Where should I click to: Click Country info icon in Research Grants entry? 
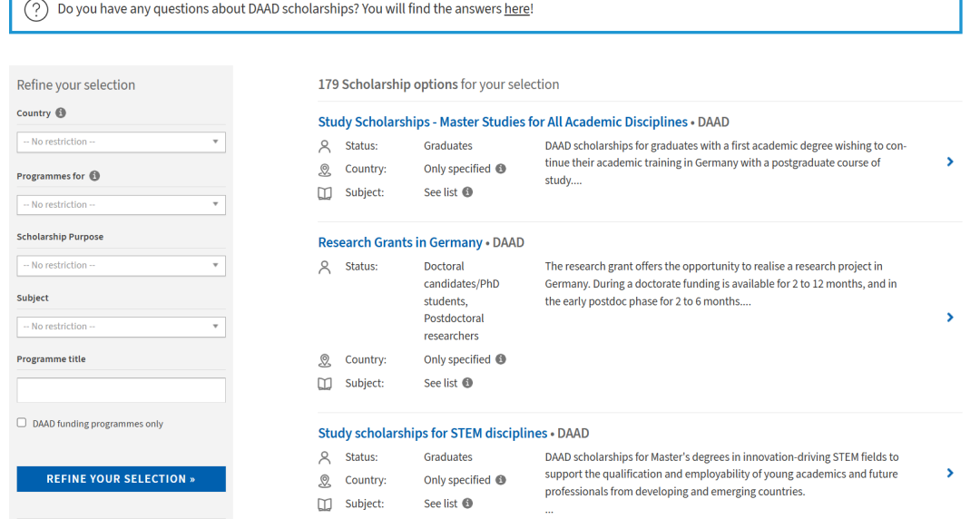pos(501,359)
